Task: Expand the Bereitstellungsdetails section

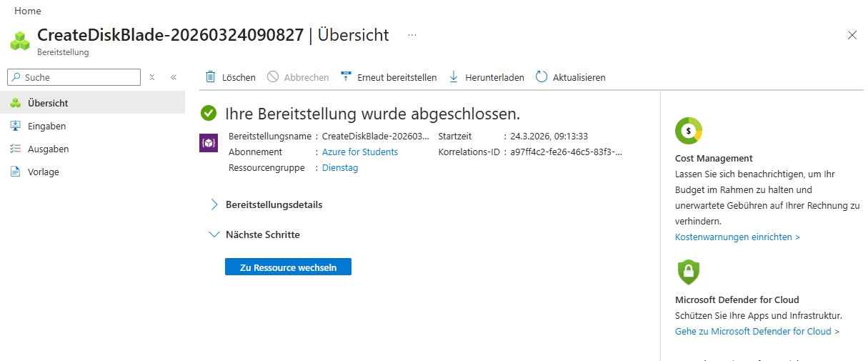Action: coord(214,204)
